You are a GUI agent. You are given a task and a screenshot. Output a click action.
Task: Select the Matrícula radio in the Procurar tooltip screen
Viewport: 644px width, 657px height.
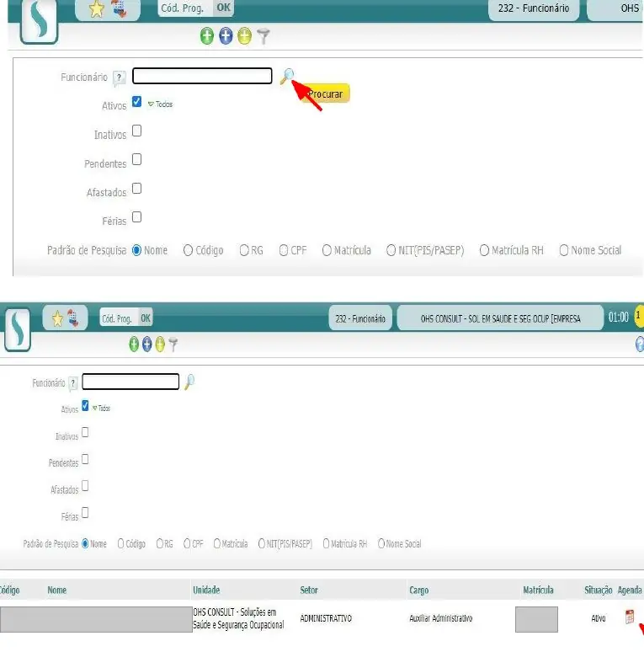[x=327, y=250]
